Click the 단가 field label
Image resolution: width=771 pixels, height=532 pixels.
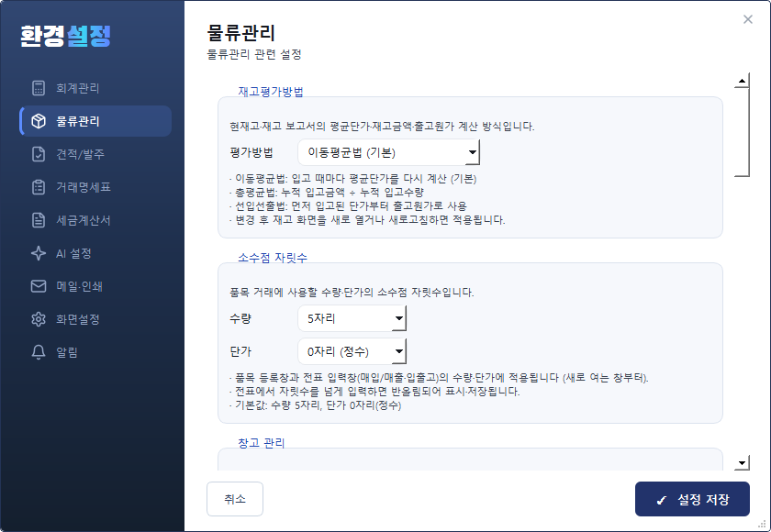tap(240, 351)
